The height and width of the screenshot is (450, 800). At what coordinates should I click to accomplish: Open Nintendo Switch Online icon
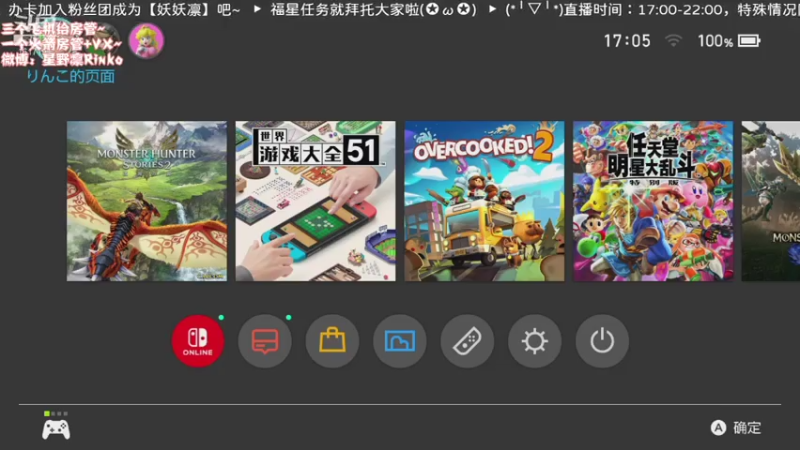[198, 341]
